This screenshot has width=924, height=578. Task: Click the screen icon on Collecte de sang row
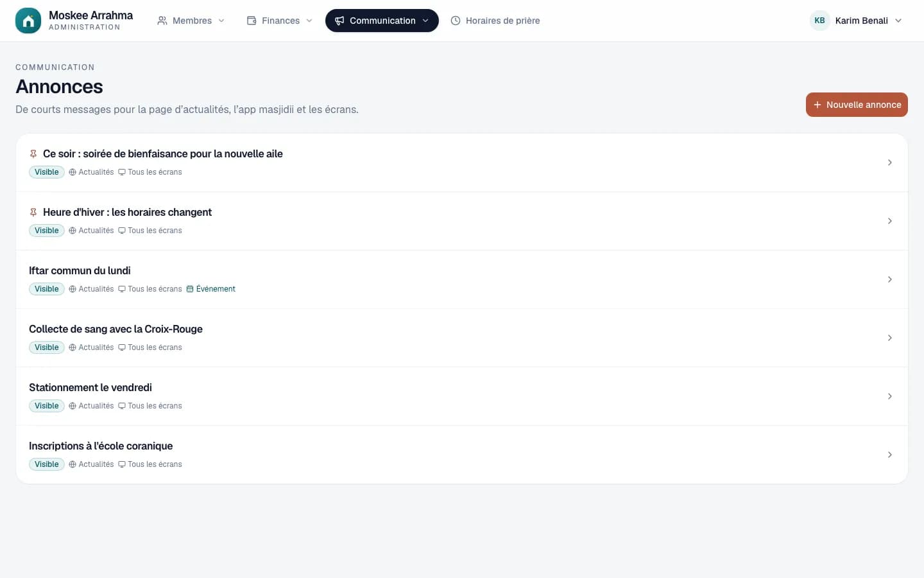[x=122, y=347]
